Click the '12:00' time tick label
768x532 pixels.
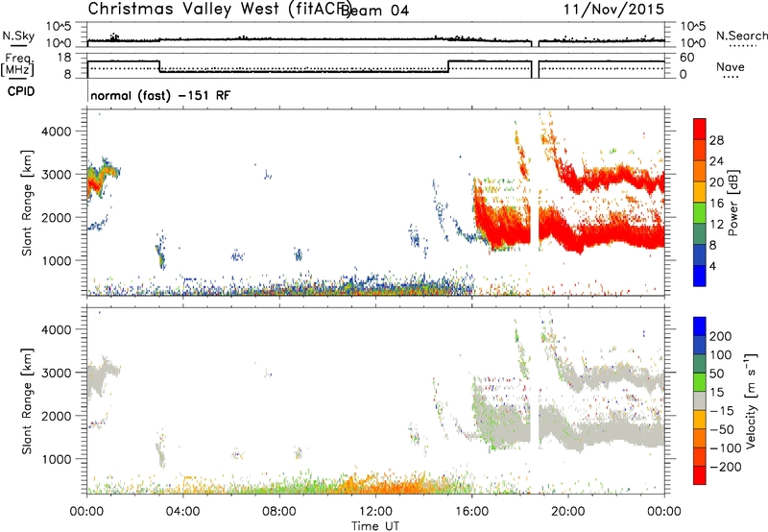click(x=375, y=512)
